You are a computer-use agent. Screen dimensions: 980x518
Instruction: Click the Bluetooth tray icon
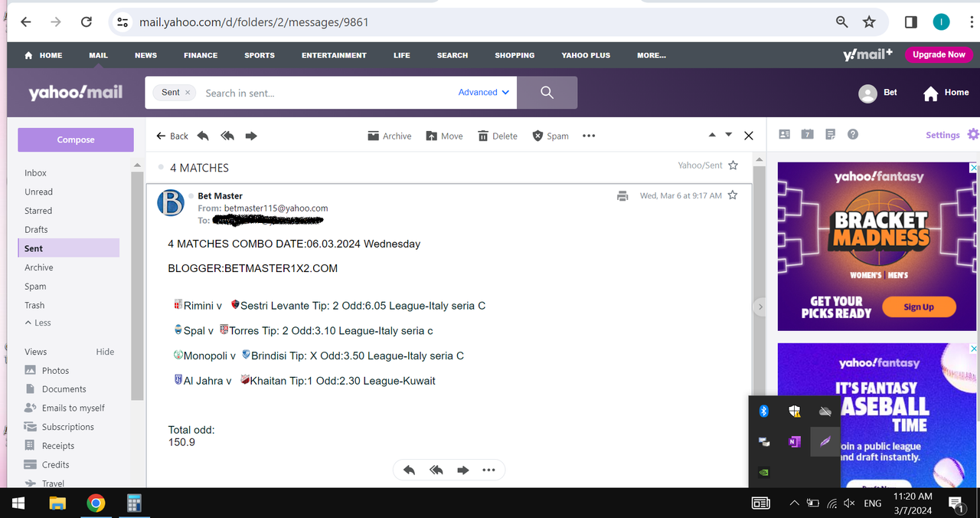[x=763, y=411]
